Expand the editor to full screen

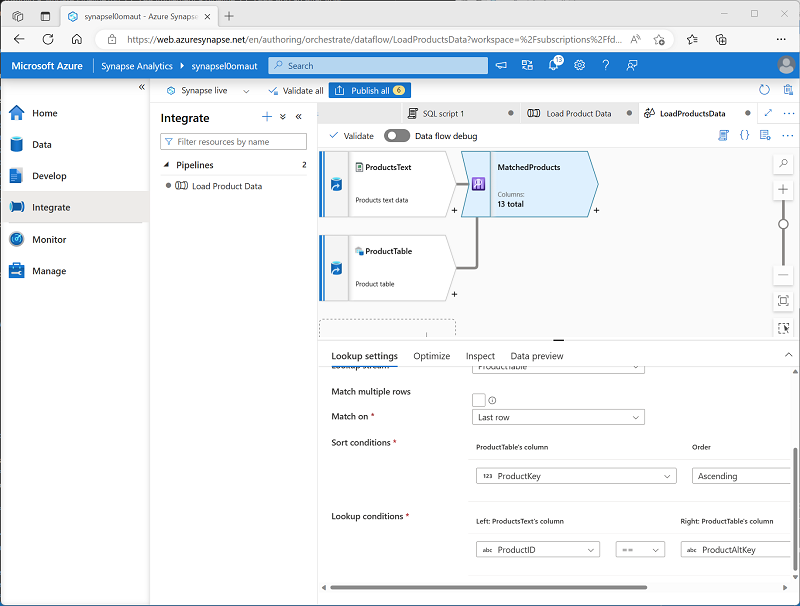[x=768, y=113]
